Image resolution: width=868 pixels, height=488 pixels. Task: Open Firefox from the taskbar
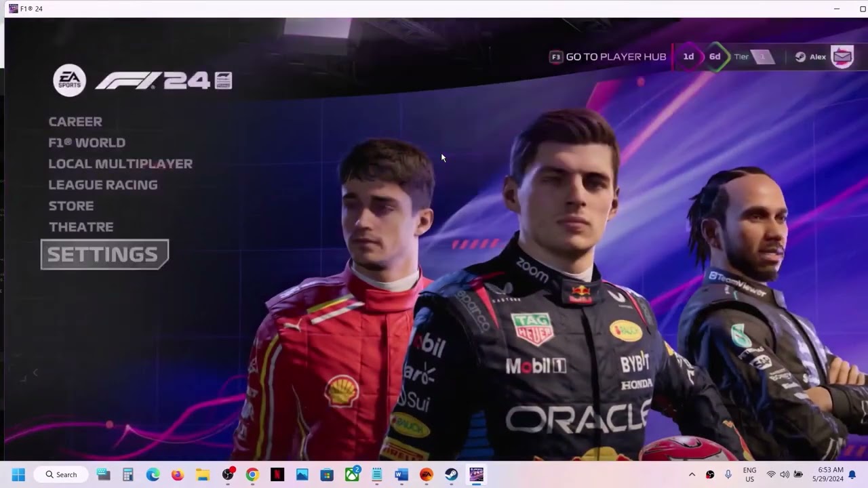178,474
